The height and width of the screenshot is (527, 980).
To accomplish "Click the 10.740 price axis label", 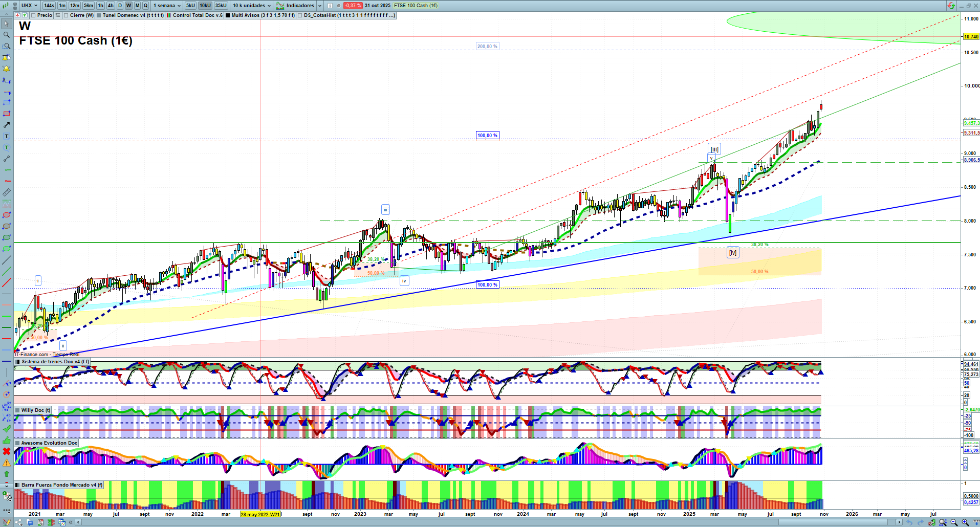I will 971,37.
